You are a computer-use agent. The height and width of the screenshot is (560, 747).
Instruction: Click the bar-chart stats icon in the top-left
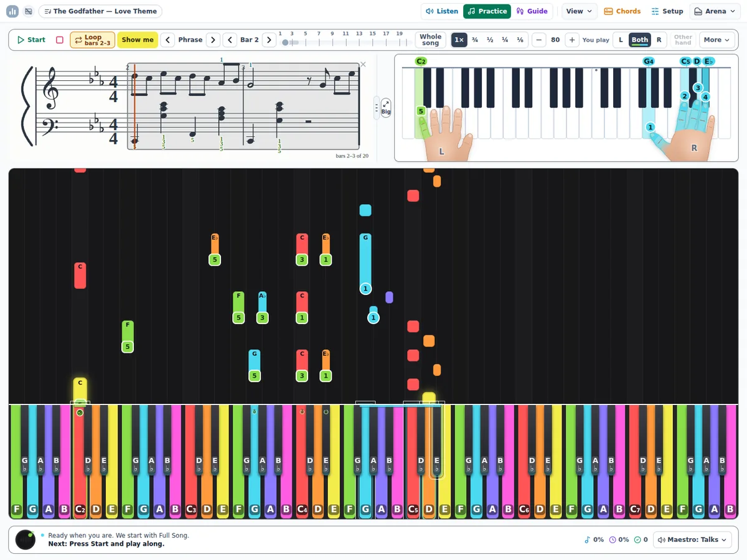click(12, 11)
